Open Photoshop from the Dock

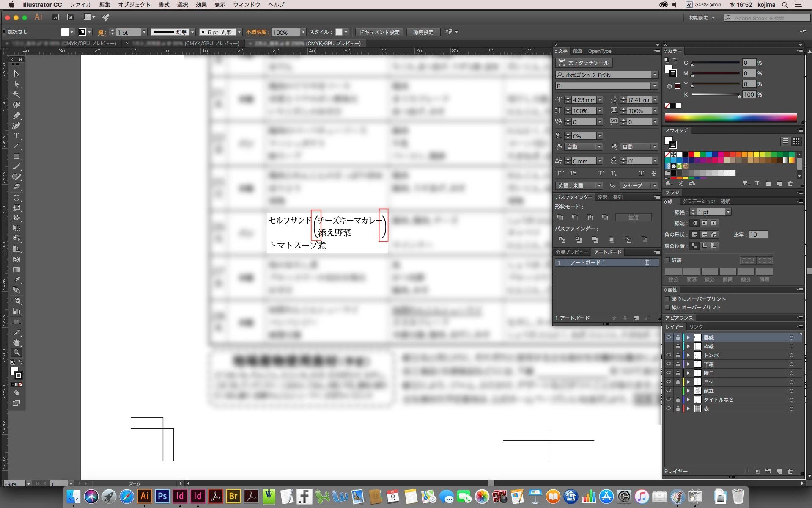pyautogui.click(x=162, y=496)
